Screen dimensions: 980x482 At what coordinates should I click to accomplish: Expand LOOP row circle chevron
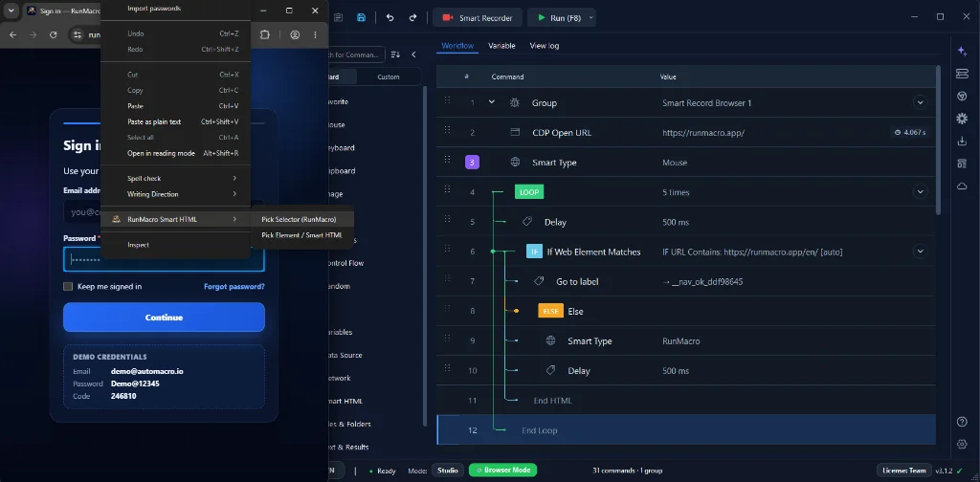pos(920,191)
